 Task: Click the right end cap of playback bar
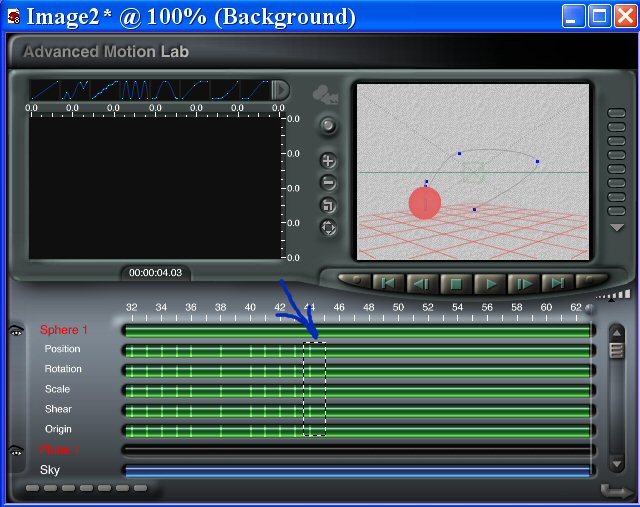coord(591,281)
